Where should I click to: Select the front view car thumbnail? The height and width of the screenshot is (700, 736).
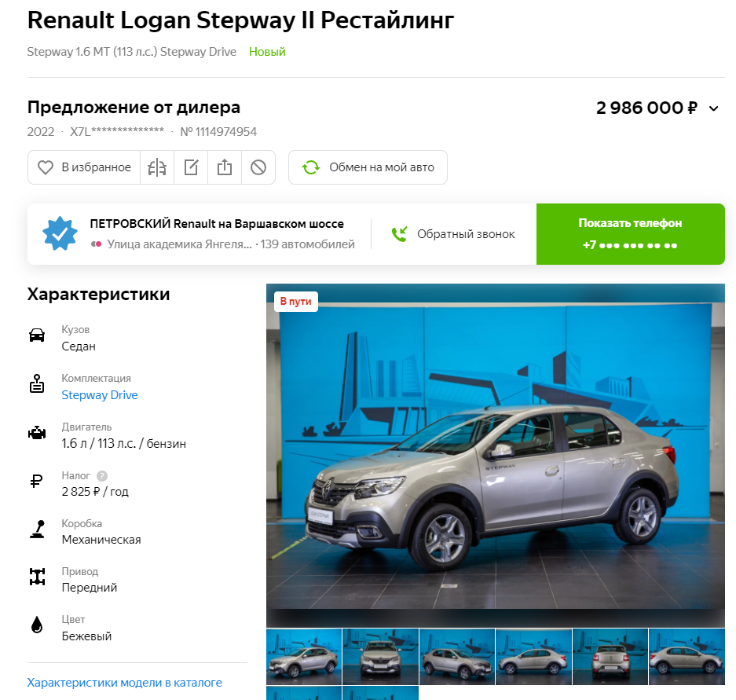380,657
